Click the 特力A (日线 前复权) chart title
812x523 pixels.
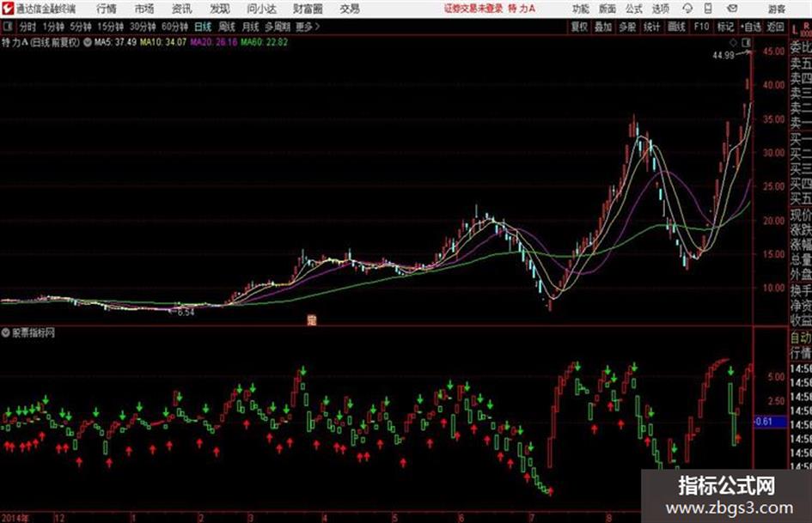pos(41,42)
